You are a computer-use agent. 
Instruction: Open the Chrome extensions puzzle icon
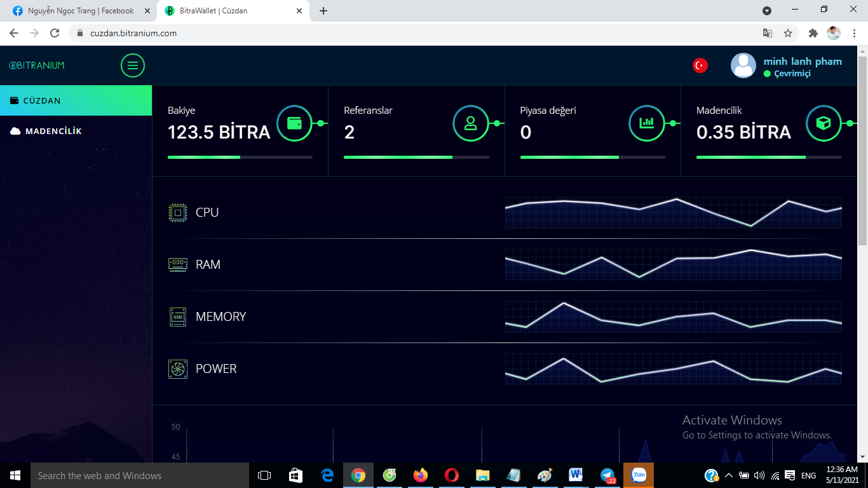point(813,33)
